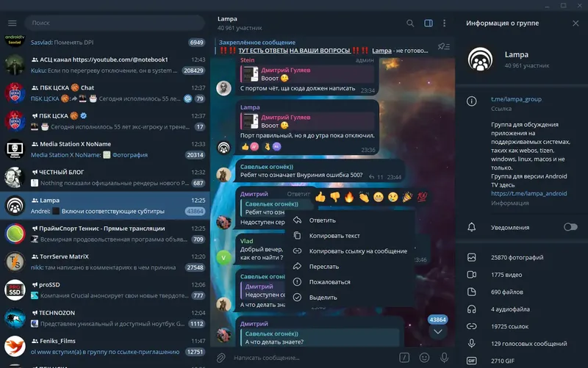React with the party popper emoji
The image size is (588, 368).
(407, 197)
